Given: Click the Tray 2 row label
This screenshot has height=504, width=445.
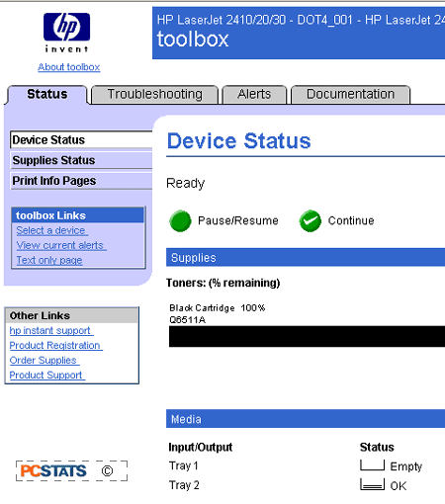Looking at the screenshot, I should [184, 485].
